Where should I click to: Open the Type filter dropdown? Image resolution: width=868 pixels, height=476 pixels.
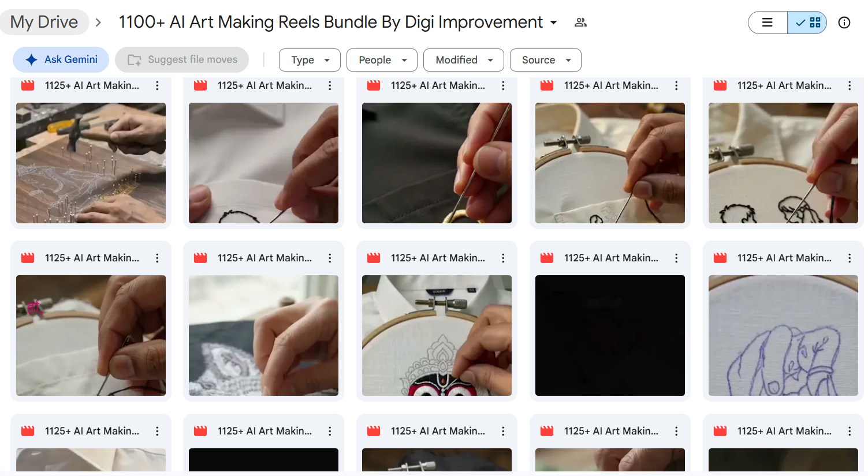coord(310,60)
